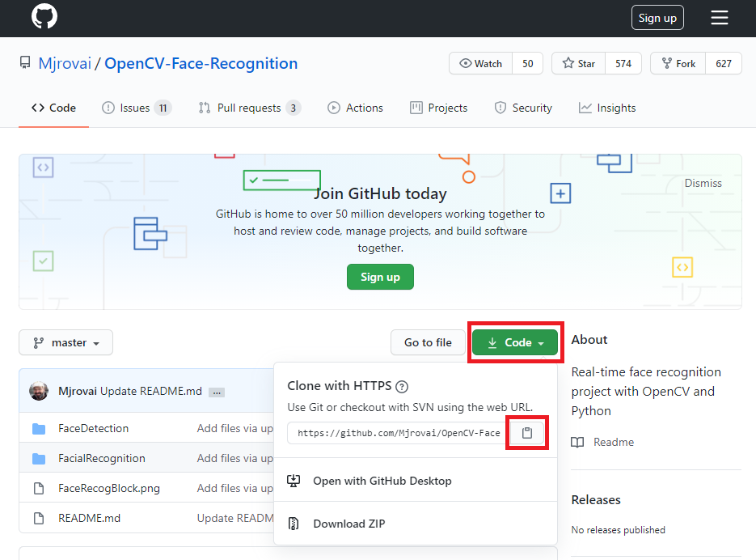
Task: View the 627 forks count
Action: 723,63
